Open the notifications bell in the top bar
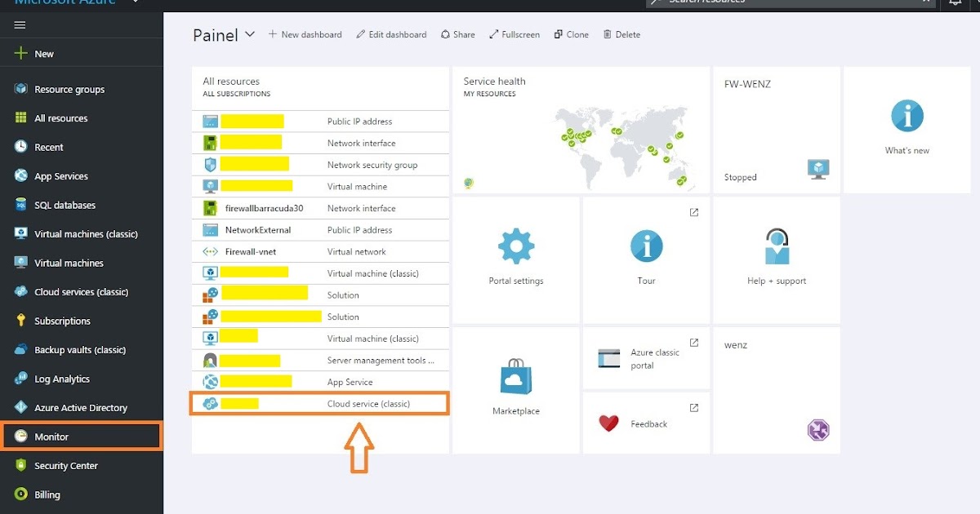 [x=955, y=4]
